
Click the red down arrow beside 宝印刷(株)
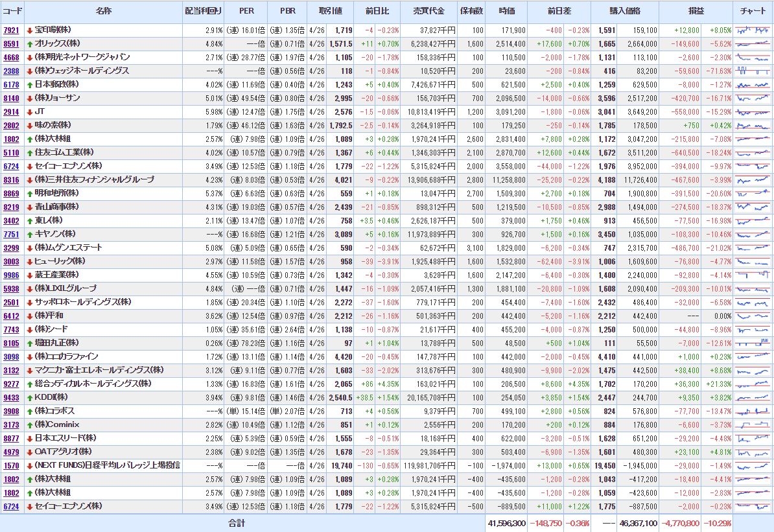(30, 30)
